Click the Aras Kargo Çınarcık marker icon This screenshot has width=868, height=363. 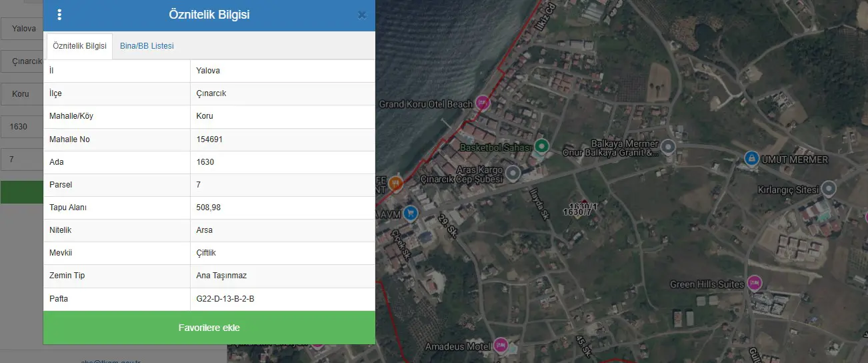(x=512, y=174)
